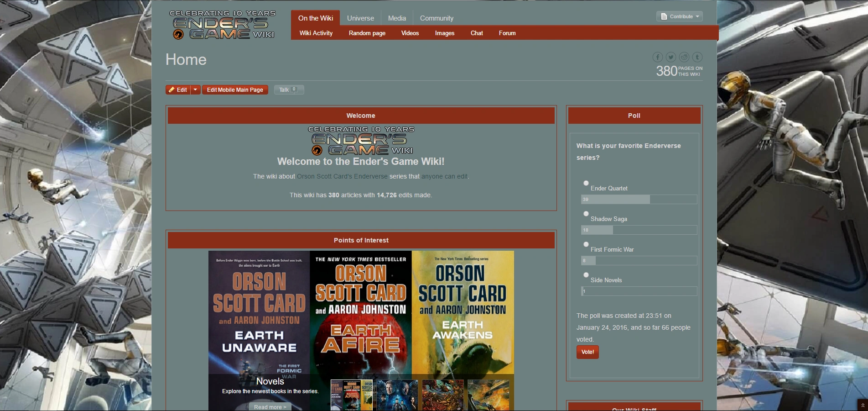868x411 pixels.
Task: Click the '14,726' edits count text
Action: point(387,195)
